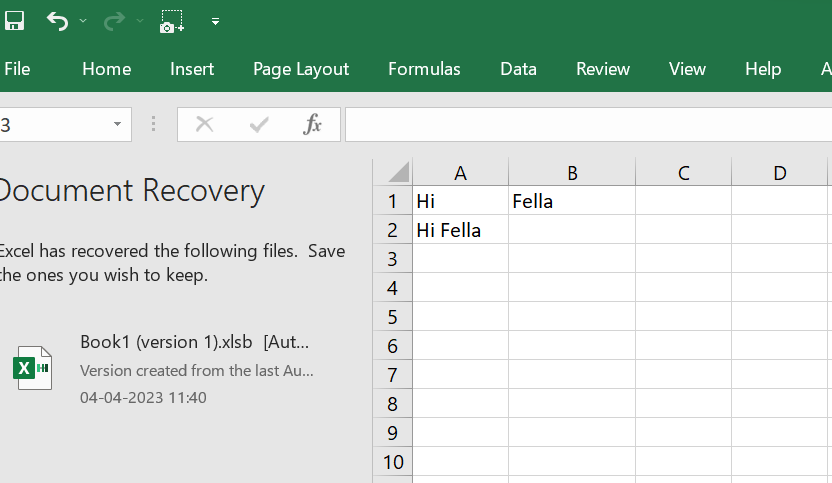Open the Help ribbon tab
The image size is (832, 483).
click(763, 69)
